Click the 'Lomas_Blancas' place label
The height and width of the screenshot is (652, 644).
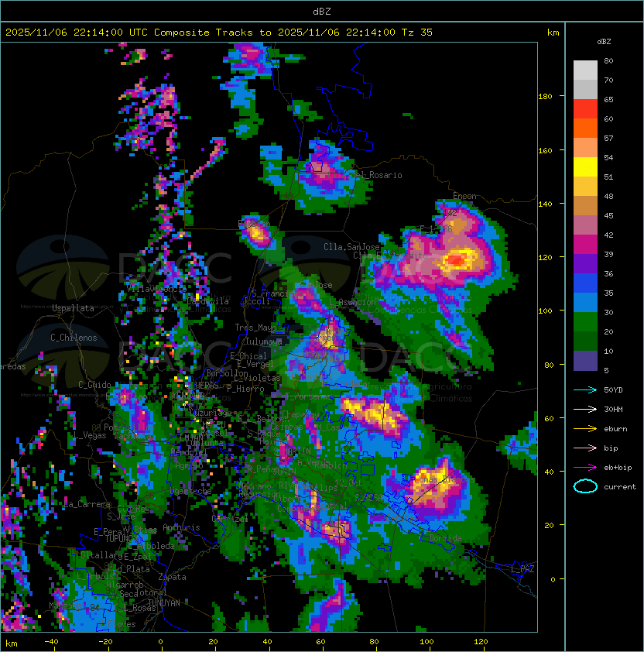click(445, 479)
